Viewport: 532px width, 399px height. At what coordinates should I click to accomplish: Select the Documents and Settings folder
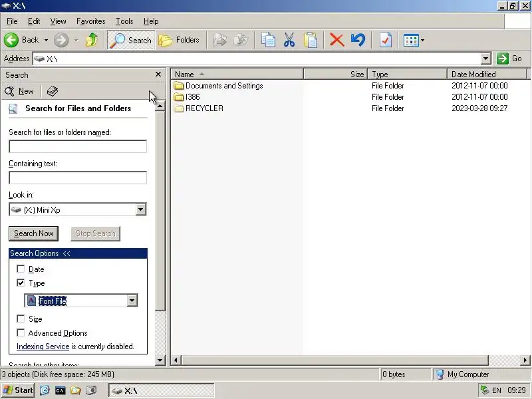coord(219,86)
